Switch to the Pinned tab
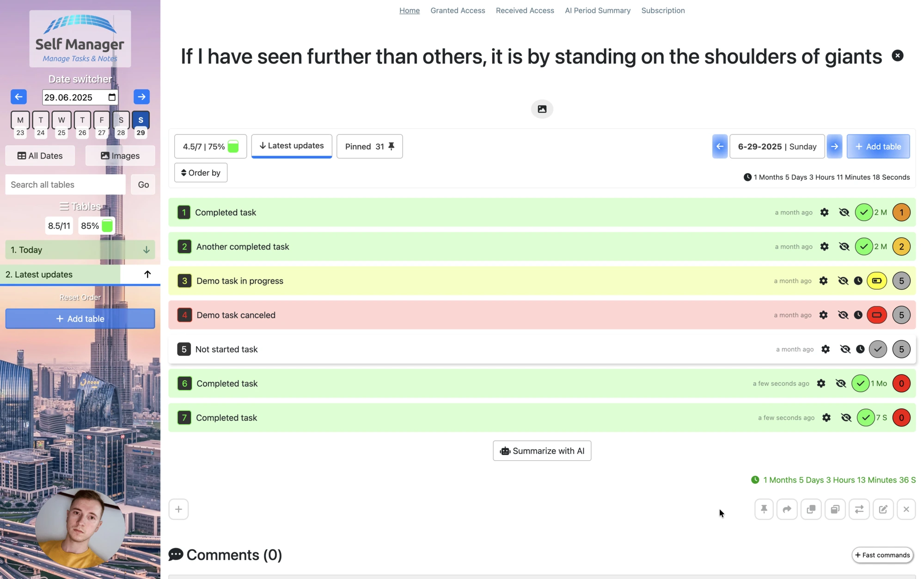The height and width of the screenshot is (579, 924). [x=369, y=146]
